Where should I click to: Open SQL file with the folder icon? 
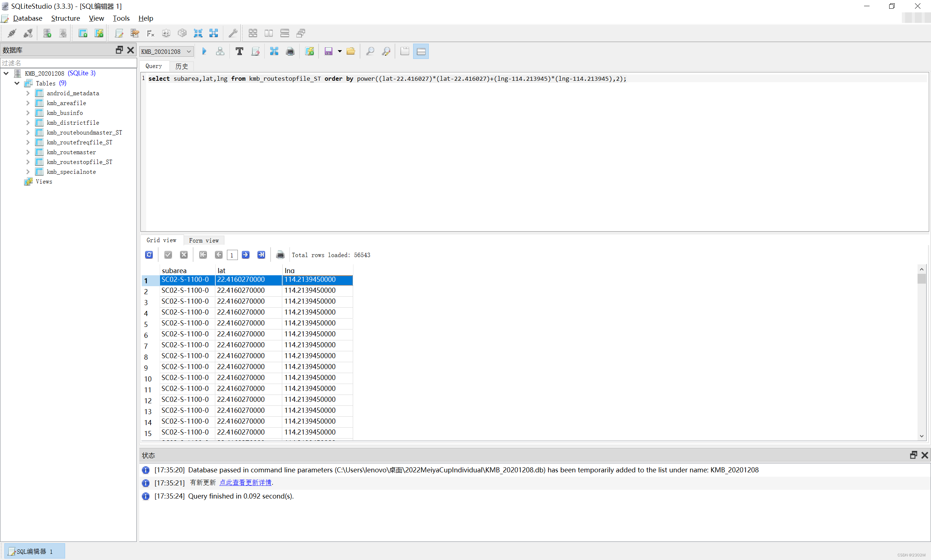click(351, 51)
